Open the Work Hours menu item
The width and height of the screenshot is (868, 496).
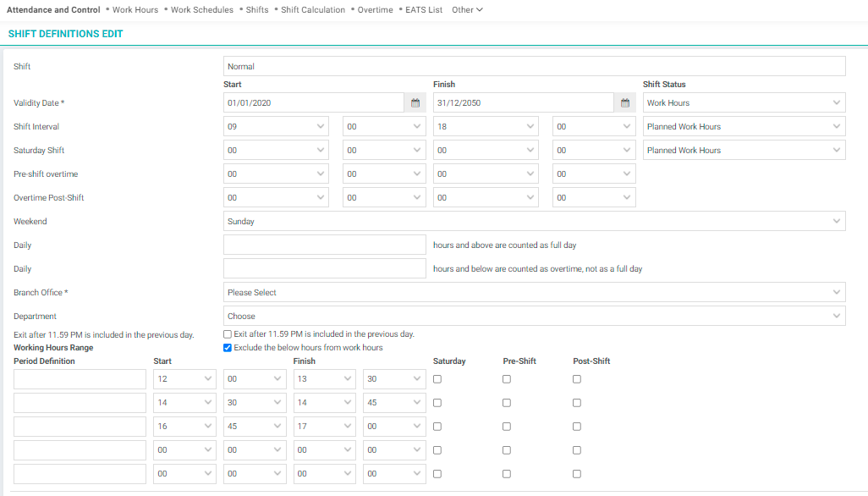tap(135, 10)
